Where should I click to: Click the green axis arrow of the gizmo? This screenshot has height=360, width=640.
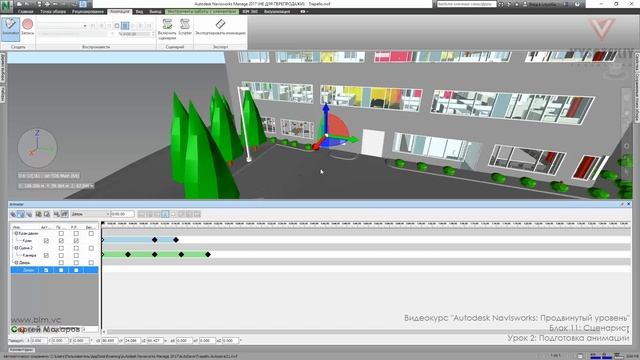pyautogui.click(x=350, y=140)
